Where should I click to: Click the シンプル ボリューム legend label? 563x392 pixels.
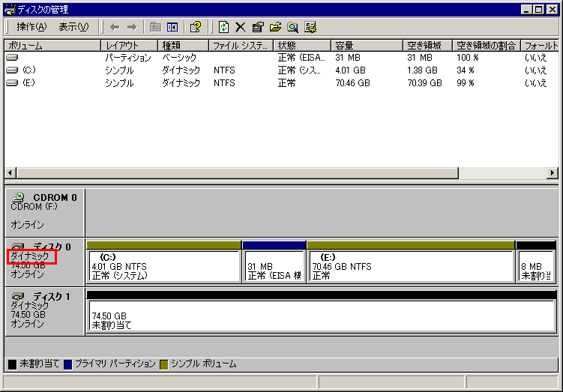(x=204, y=364)
